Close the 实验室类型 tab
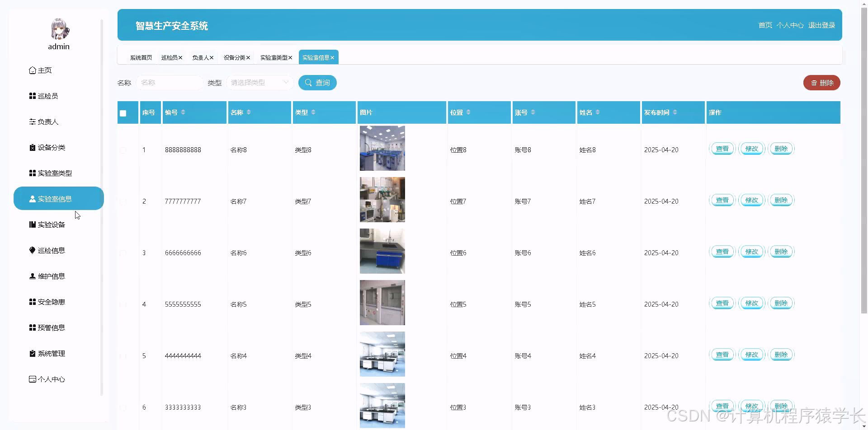 click(290, 58)
